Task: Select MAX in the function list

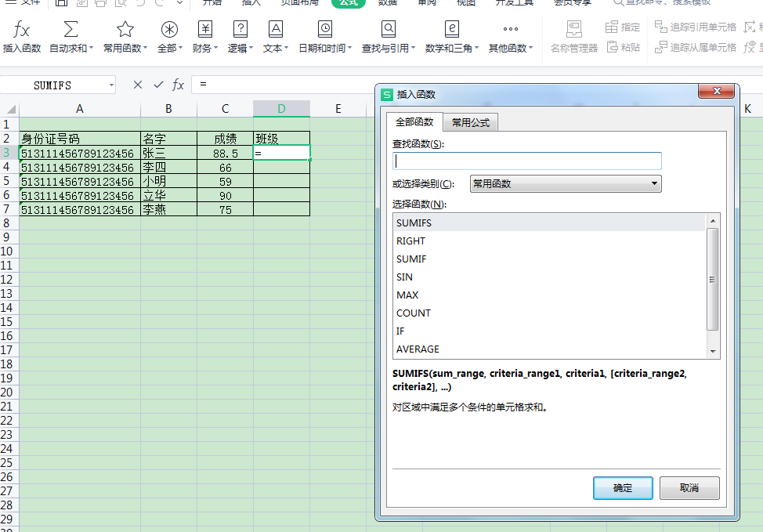Action: [549, 295]
